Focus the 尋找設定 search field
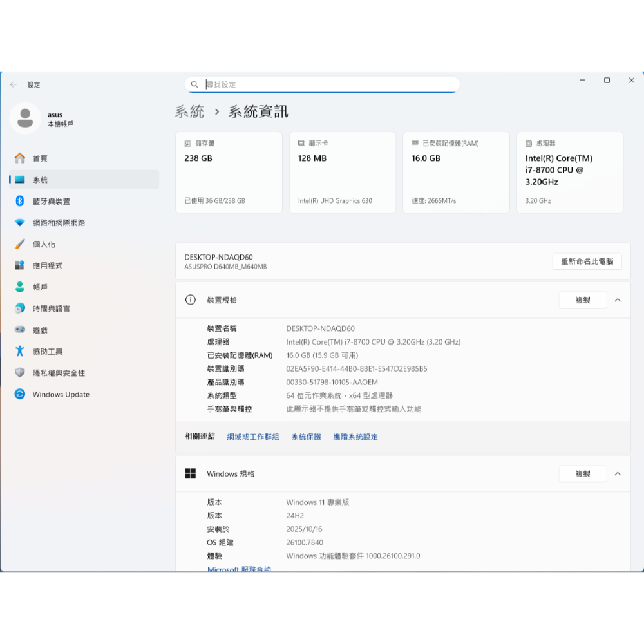The width and height of the screenshot is (644, 644). point(322,84)
